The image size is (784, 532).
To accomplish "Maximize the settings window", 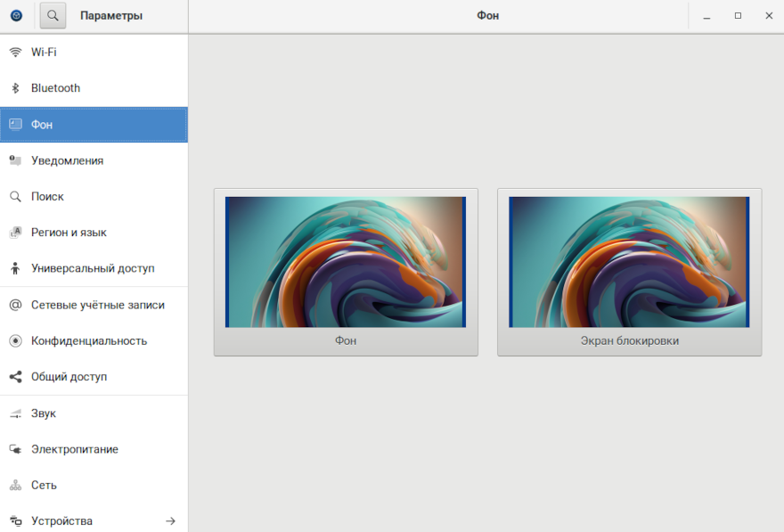I will pyautogui.click(x=738, y=16).
